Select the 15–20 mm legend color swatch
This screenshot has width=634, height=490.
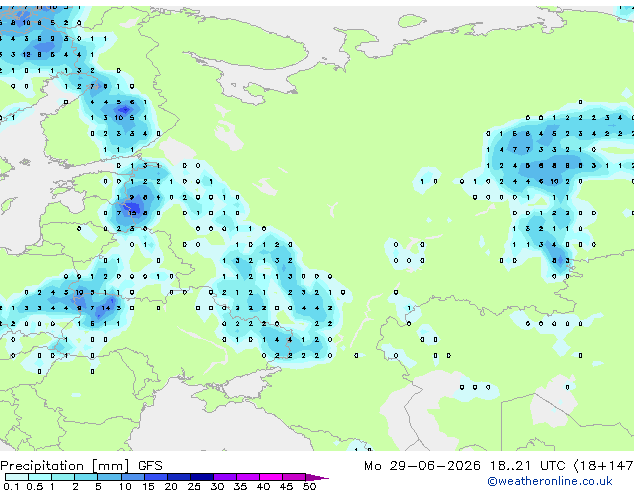[156, 477]
